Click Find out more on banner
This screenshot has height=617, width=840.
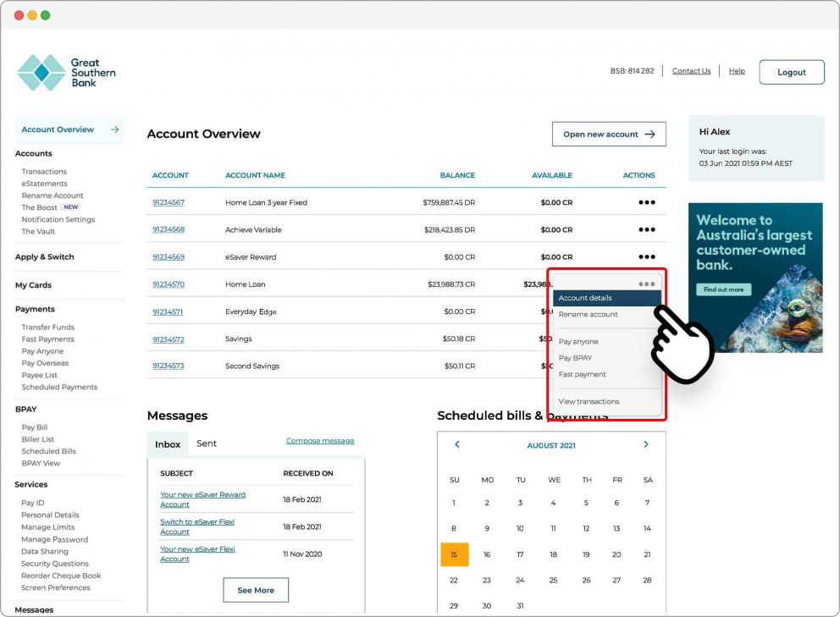[x=724, y=289]
